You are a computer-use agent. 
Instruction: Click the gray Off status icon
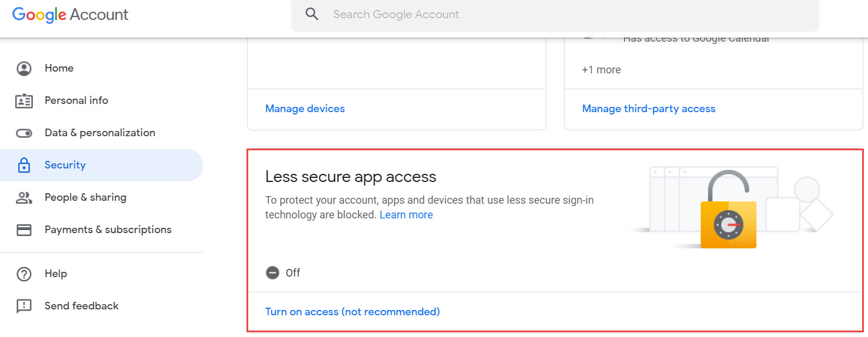[x=272, y=273]
